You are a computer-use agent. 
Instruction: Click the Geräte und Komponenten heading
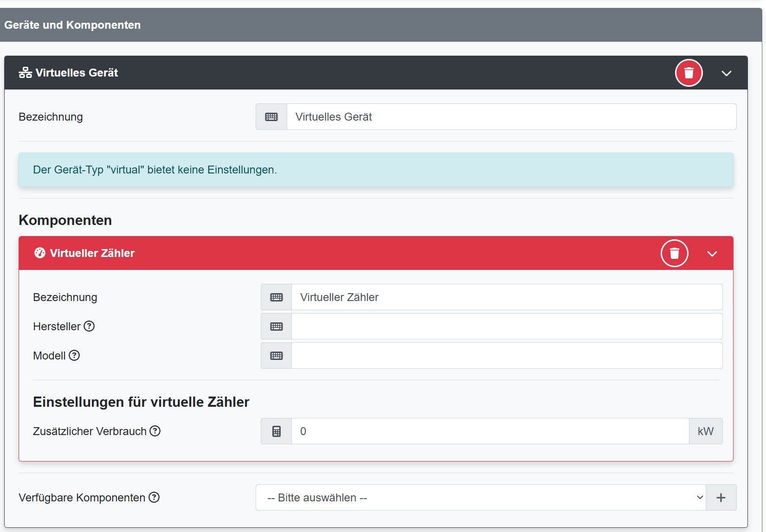(72, 25)
